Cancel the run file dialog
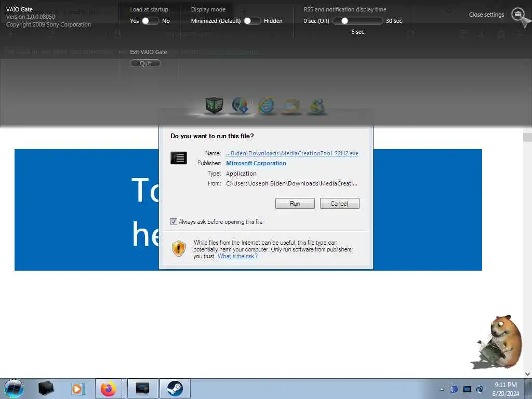This screenshot has height=399, width=532. click(x=339, y=204)
